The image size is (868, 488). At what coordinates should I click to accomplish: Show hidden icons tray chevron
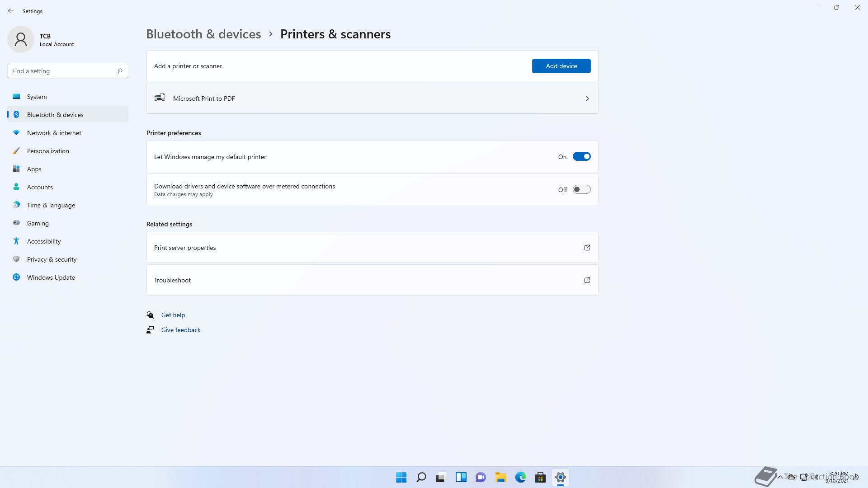click(x=780, y=477)
